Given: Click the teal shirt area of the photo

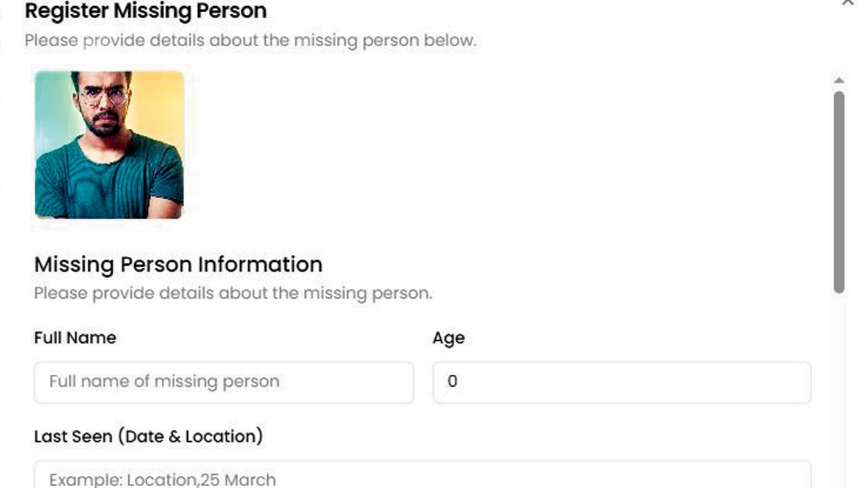Looking at the screenshot, I should [108, 180].
